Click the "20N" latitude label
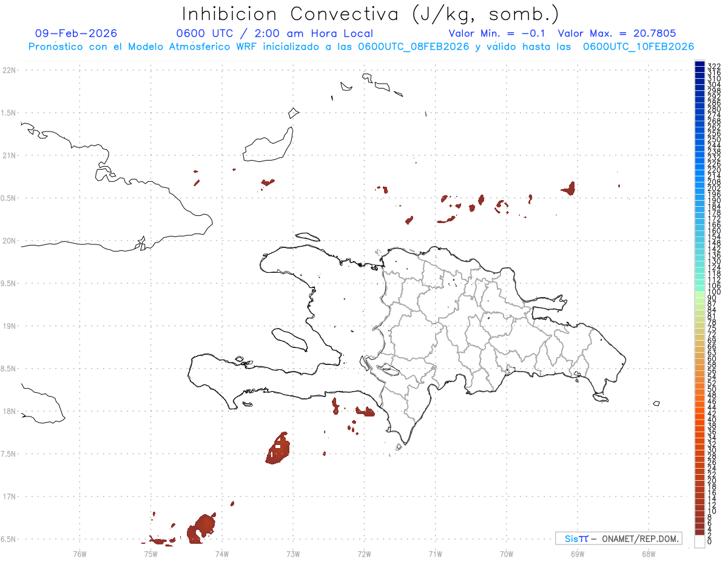728x562 pixels. [x=9, y=241]
